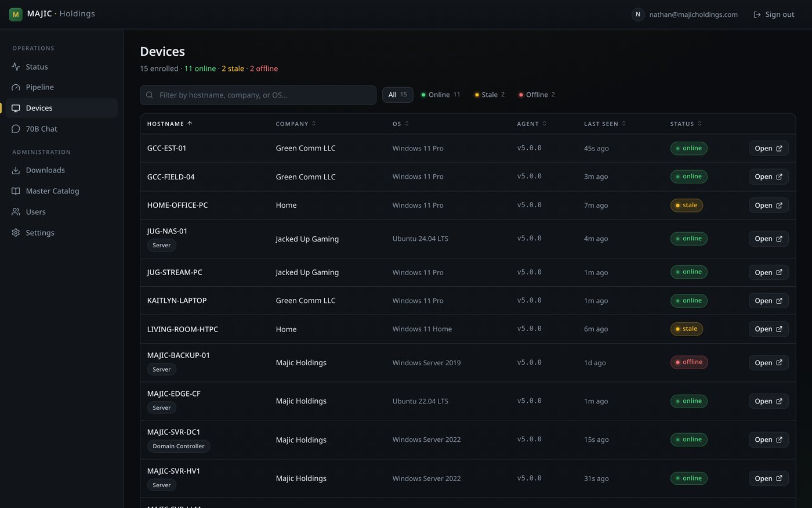Open the Settings page label
This screenshot has height=508, width=812.
pyautogui.click(x=40, y=233)
